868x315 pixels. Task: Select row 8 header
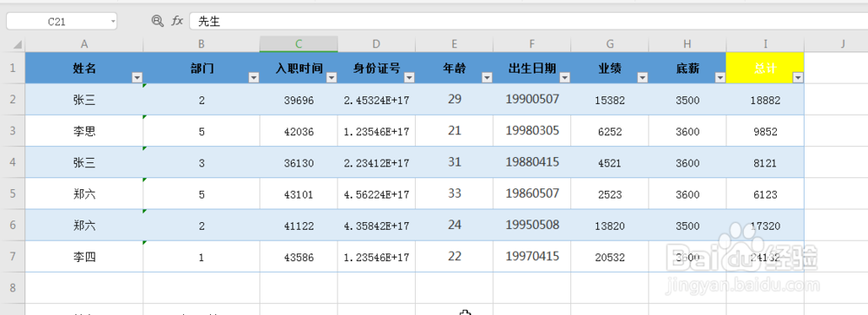click(13, 287)
